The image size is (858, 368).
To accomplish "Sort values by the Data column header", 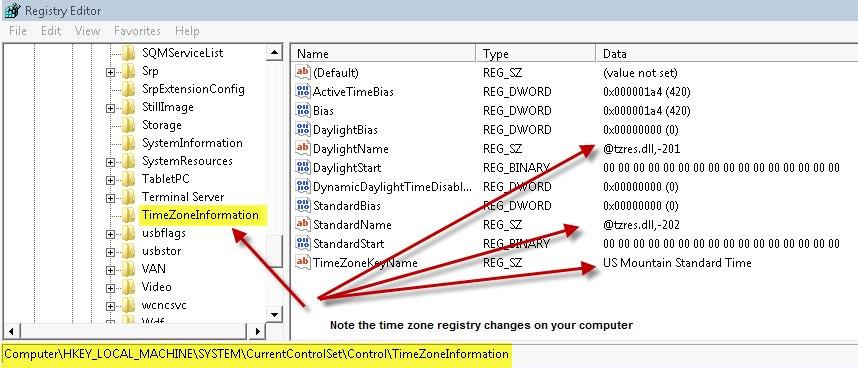I will (727, 54).
